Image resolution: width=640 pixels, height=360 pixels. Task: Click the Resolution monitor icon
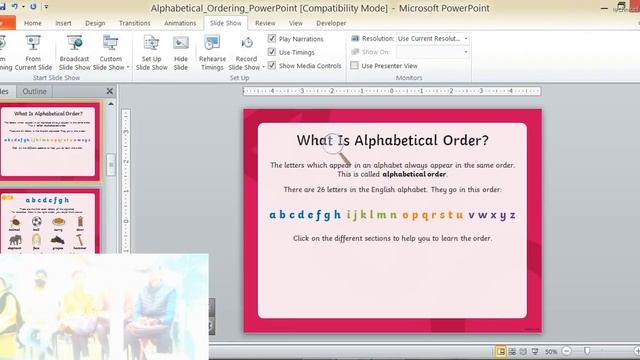(355, 38)
